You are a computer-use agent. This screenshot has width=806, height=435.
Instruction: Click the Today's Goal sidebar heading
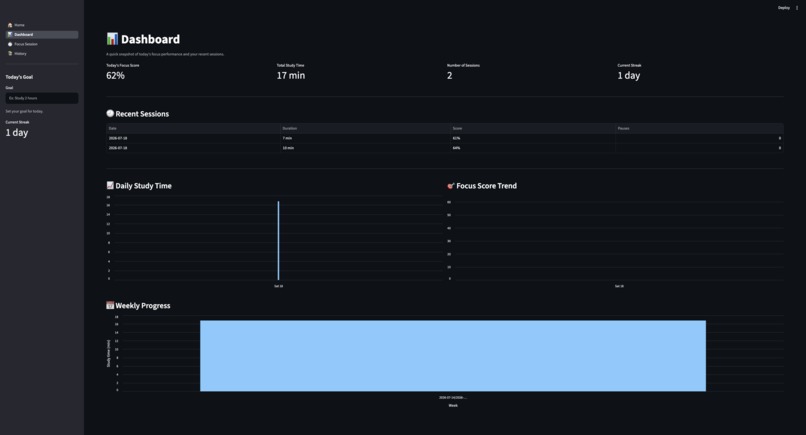coord(19,77)
